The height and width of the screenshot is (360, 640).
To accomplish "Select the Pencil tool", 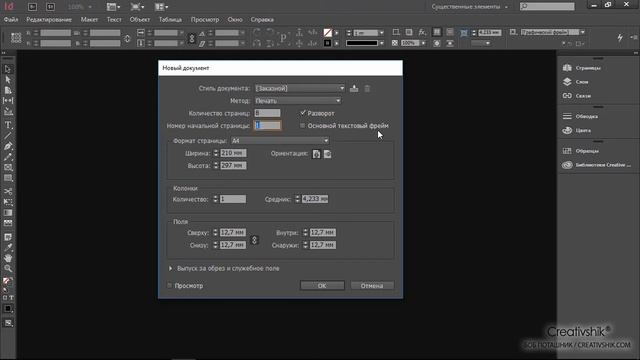I will pyautogui.click(x=8, y=157).
